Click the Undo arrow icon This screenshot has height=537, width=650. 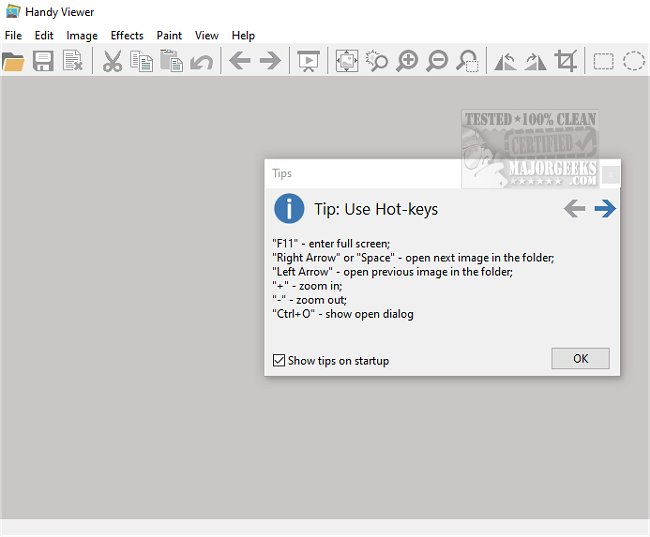point(201,62)
